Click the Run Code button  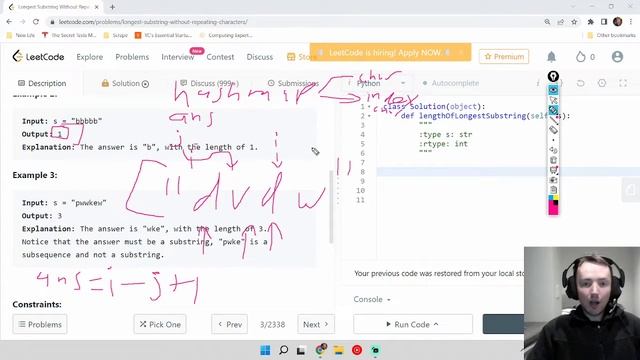click(x=413, y=324)
